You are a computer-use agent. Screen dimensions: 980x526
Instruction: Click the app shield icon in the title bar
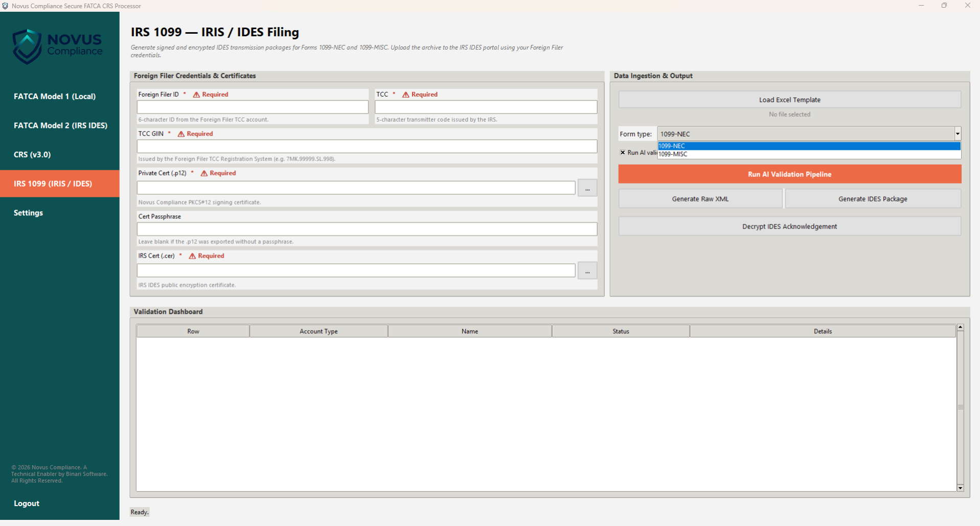pyautogui.click(x=5, y=6)
